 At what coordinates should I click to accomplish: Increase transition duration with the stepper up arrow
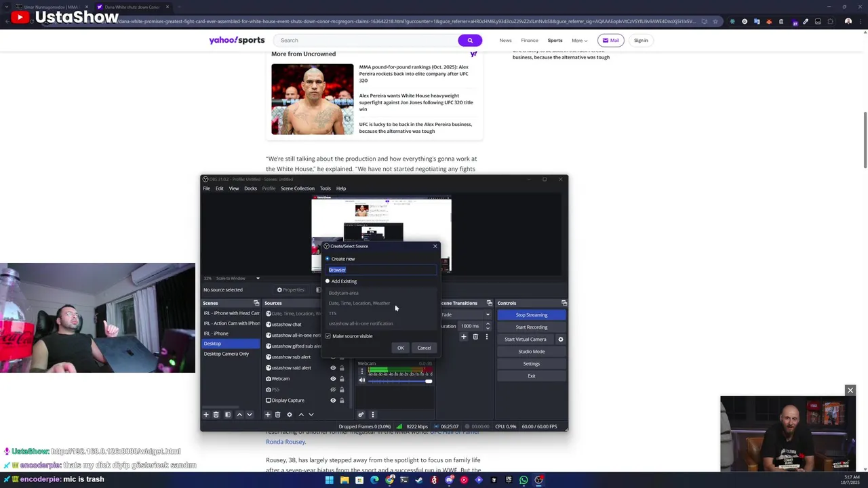[488, 324]
